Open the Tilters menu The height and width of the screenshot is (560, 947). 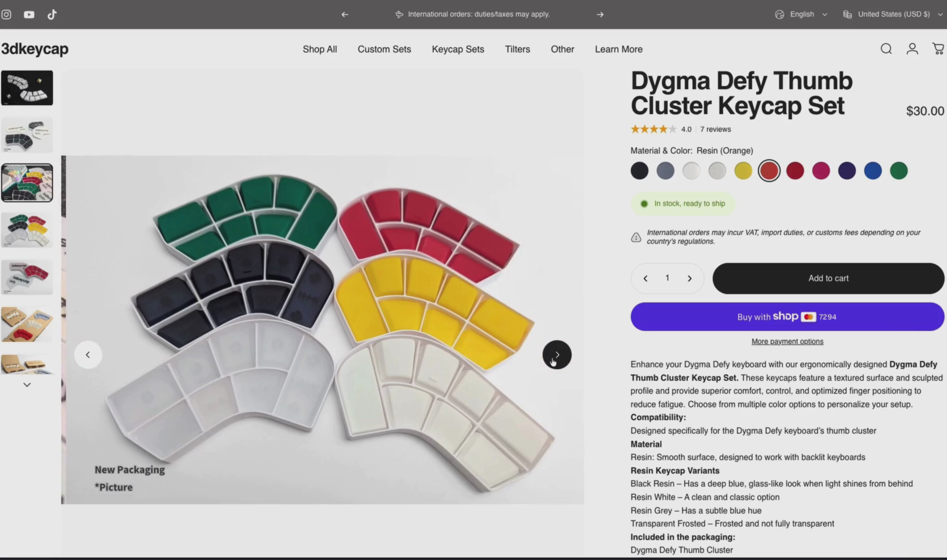tap(517, 49)
